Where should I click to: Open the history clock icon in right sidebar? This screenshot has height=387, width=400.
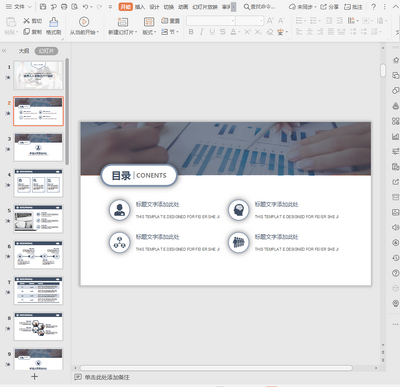pyautogui.click(x=396, y=258)
